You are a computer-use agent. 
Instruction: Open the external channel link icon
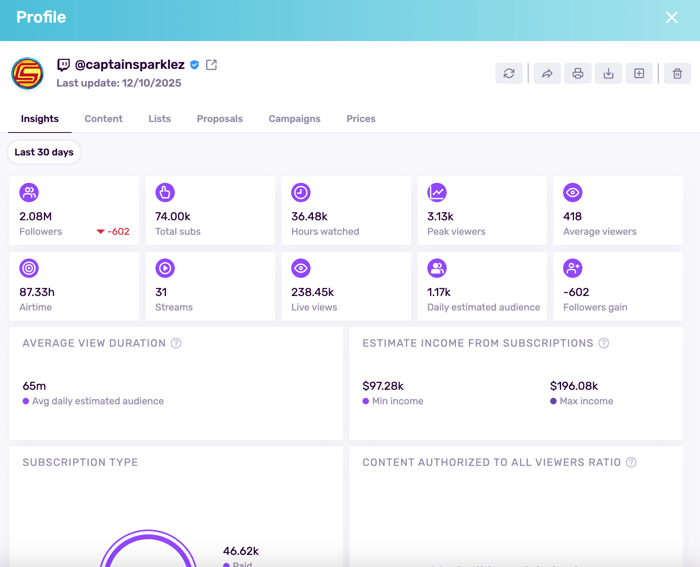(211, 65)
